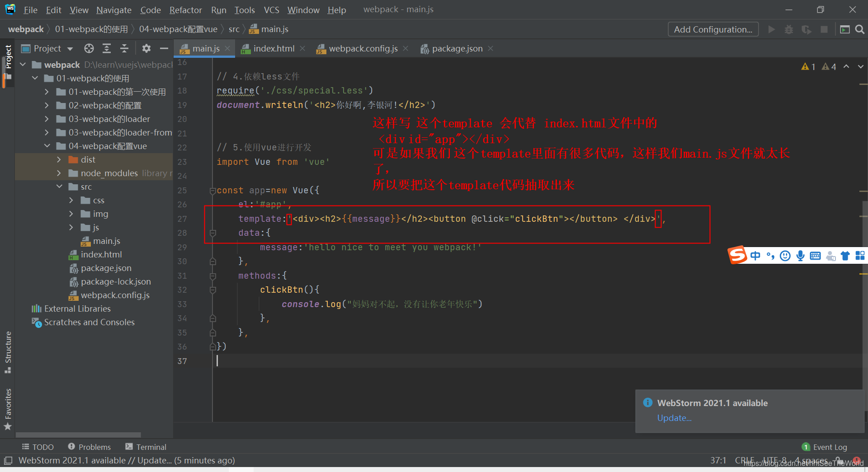Go to previous highlighted error arrow

846,66
